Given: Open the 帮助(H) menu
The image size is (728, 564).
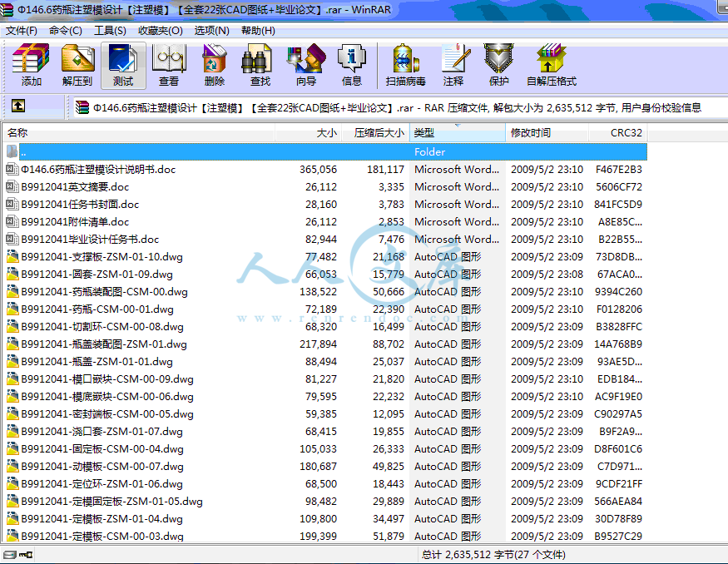Looking at the screenshot, I should pyautogui.click(x=258, y=31).
